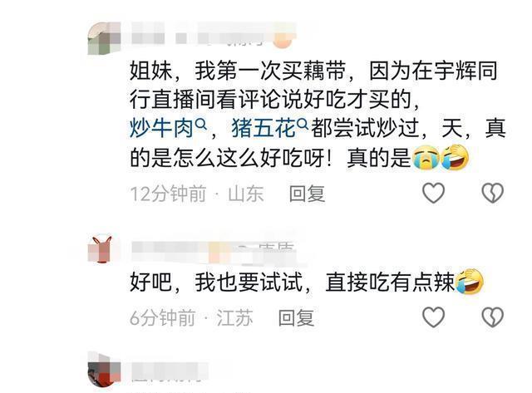Screen dimensions: 532x393
Task: Click magnifier icon next to 炒牛肉
Action: [x=201, y=125]
